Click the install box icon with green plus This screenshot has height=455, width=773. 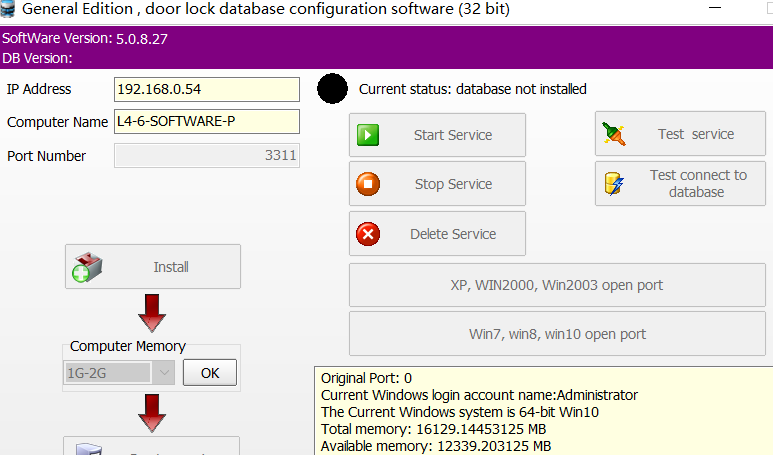(x=87, y=268)
